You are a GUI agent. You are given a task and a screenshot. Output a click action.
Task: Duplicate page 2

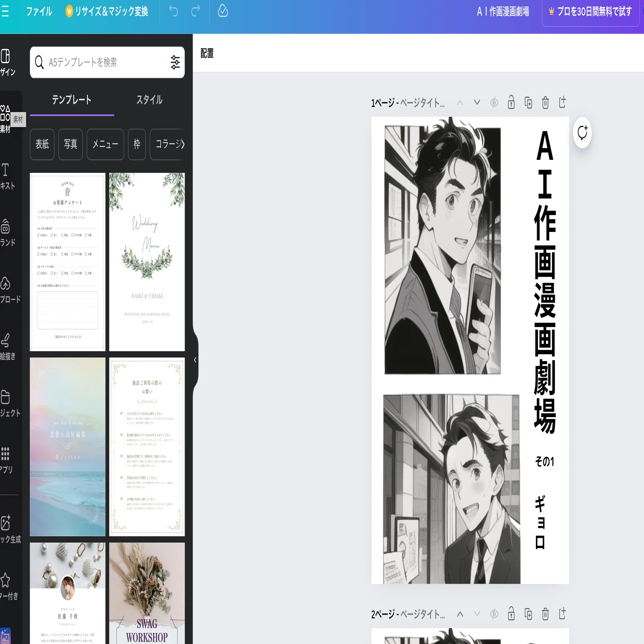528,614
